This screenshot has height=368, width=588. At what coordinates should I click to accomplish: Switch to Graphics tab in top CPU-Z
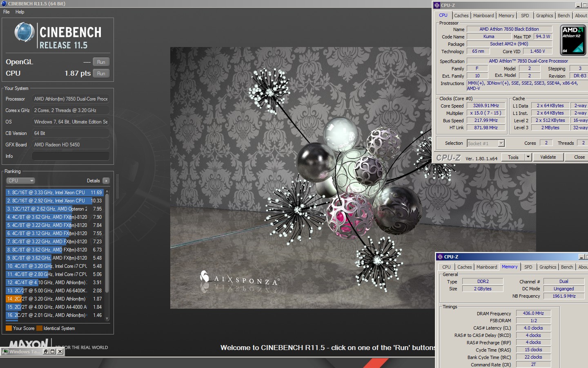pyautogui.click(x=545, y=16)
